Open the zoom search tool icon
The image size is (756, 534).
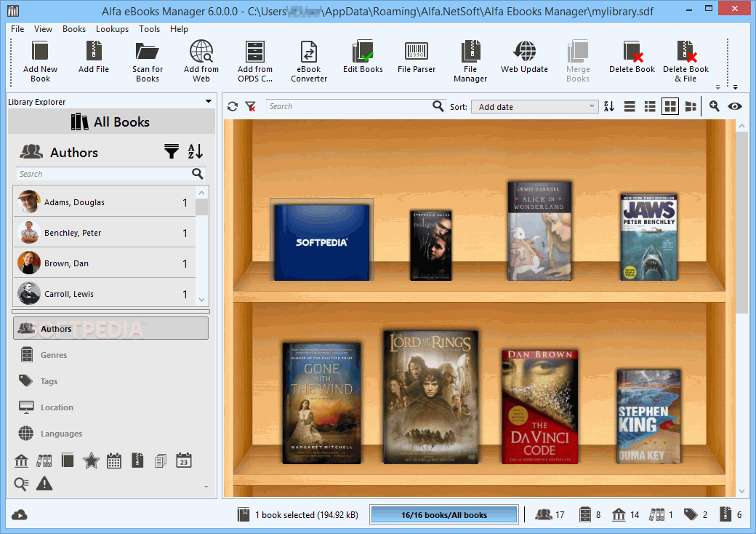[714, 106]
